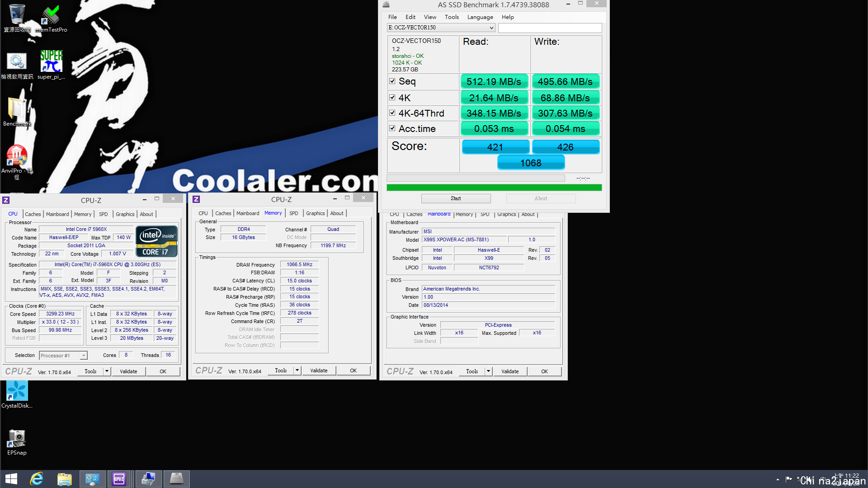The image size is (868, 488).
Task: Click the CPU-Z title icon of Memory window
Action: tap(196, 199)
